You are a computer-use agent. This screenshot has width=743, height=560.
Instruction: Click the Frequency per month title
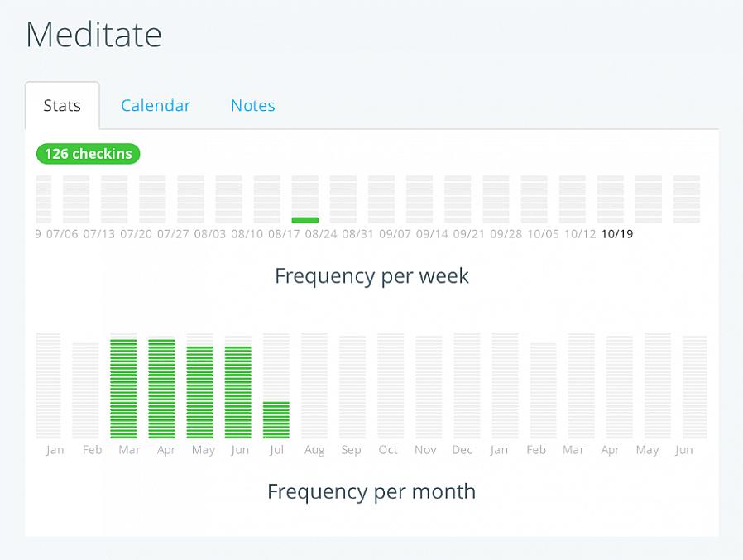pos(371,491)
